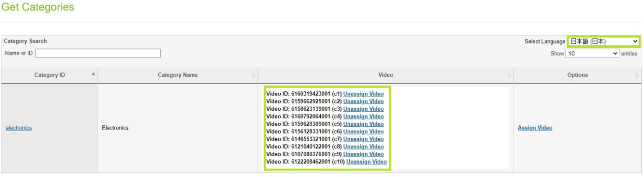Unassign video 6159629309001 (c5)
This screenshot has height=177, width=644.
363,124
